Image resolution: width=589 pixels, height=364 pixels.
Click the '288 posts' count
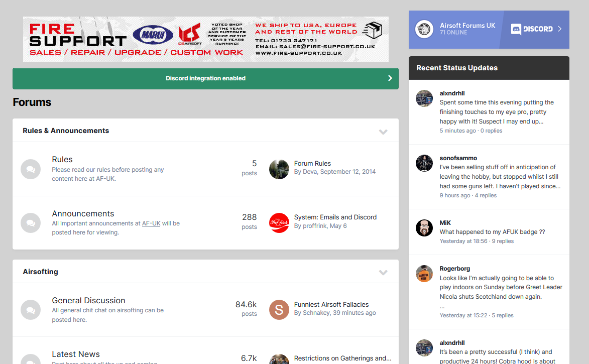(x=250, y=221)
